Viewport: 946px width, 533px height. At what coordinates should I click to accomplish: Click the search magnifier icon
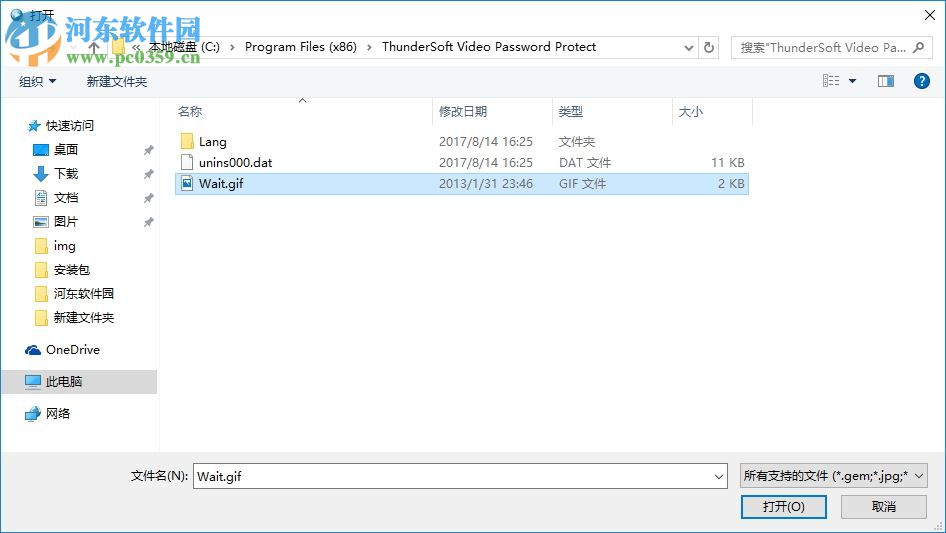click(x=918, y=47)
